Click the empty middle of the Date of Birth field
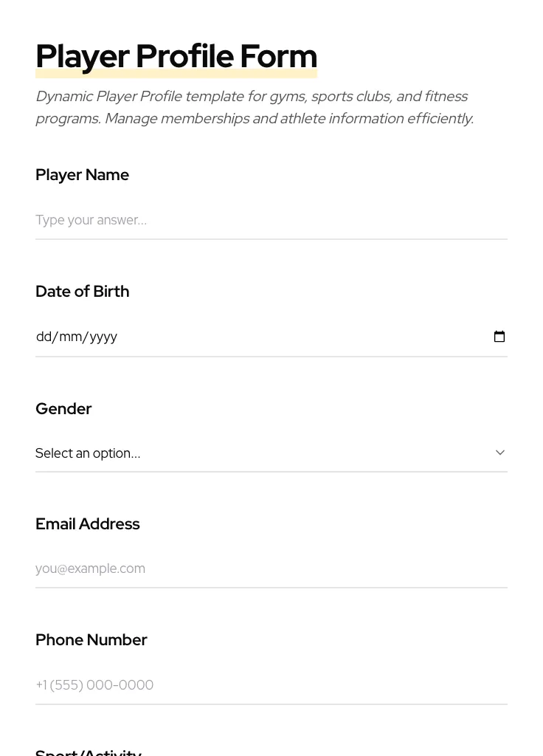 coord(295,337)
